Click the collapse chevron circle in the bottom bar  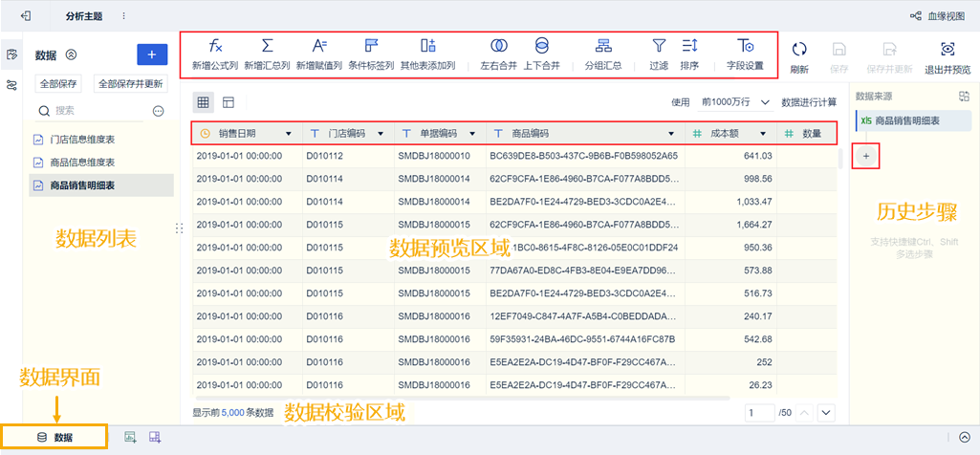965,438
